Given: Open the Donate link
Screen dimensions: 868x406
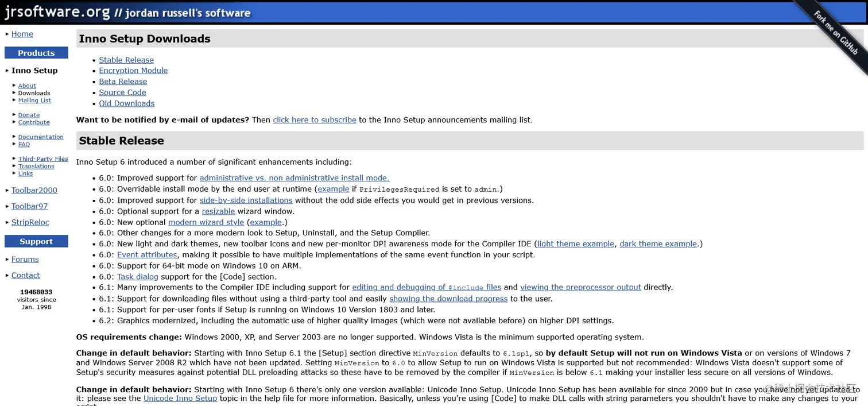Looking at the screenshot, I should pyautogui.click(x=29, y=115).
